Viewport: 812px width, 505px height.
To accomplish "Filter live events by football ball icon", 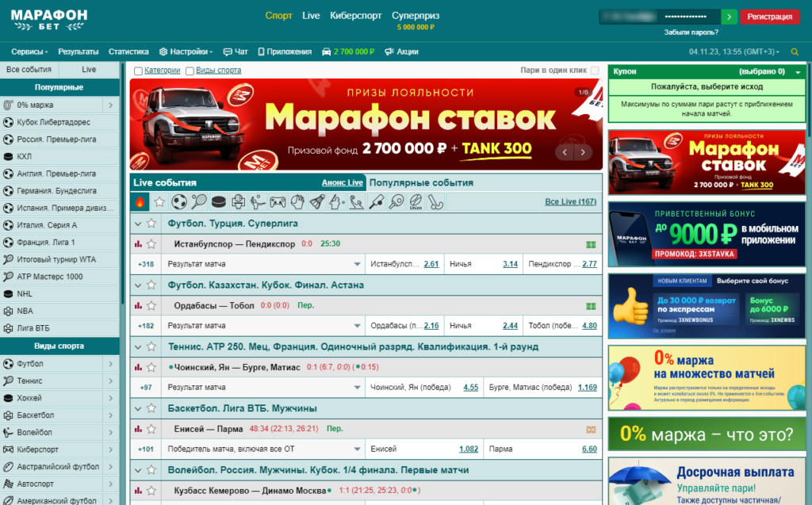I will tap(179, 202).
